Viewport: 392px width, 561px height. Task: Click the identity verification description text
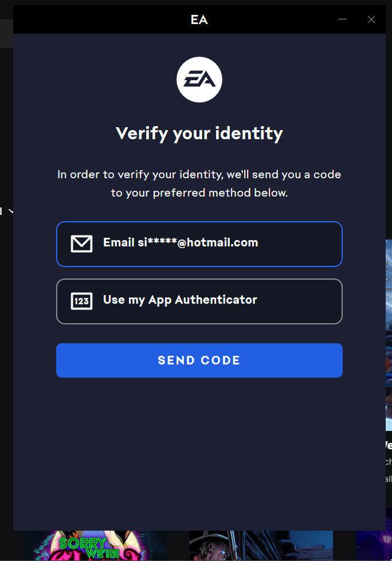pyautogui.click(x=199, y=183)
